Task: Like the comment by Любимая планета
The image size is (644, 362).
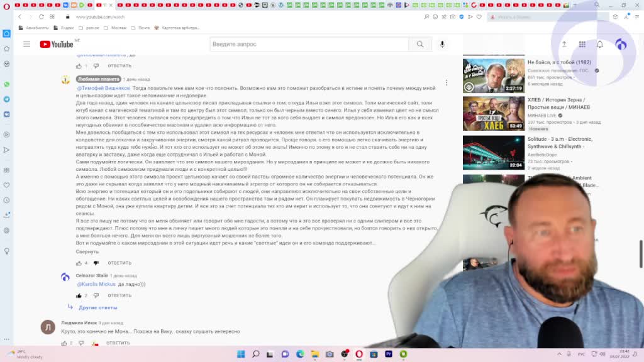Action: (79, 263)
